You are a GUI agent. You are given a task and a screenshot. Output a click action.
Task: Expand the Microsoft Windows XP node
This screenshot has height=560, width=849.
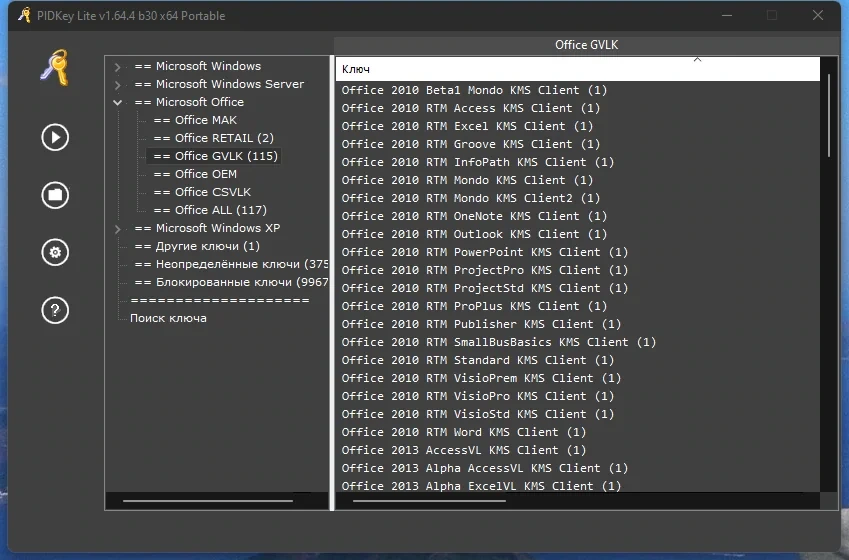coord(117,229)
